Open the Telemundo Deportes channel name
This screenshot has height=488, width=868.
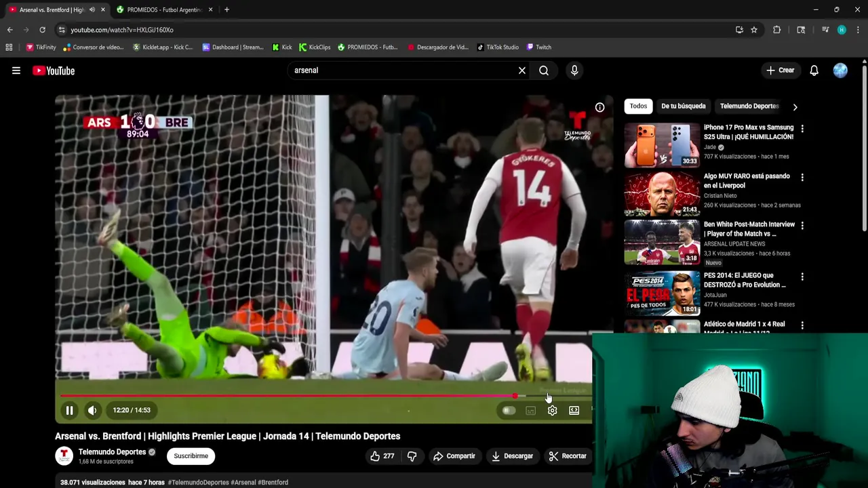point(112,452)
